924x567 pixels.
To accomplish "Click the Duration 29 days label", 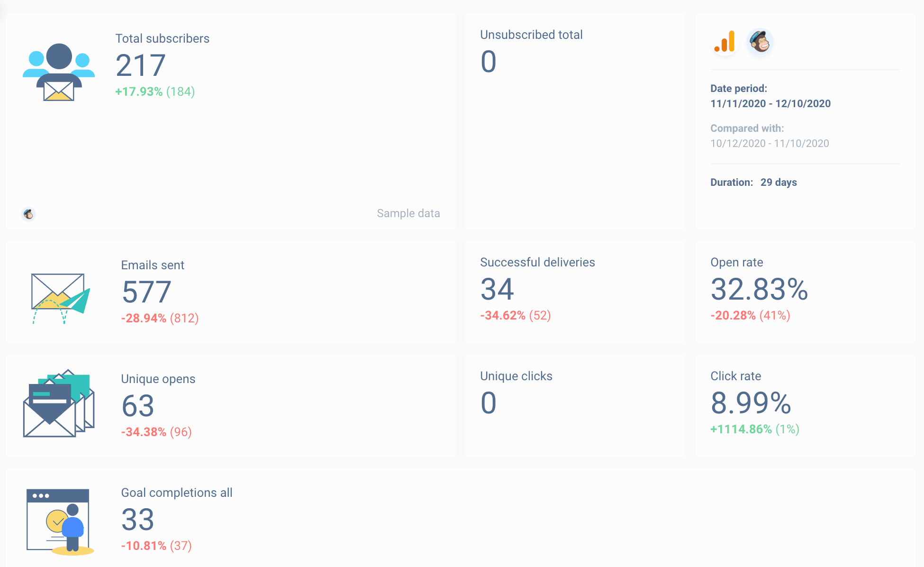I will (x=753, y=182).
